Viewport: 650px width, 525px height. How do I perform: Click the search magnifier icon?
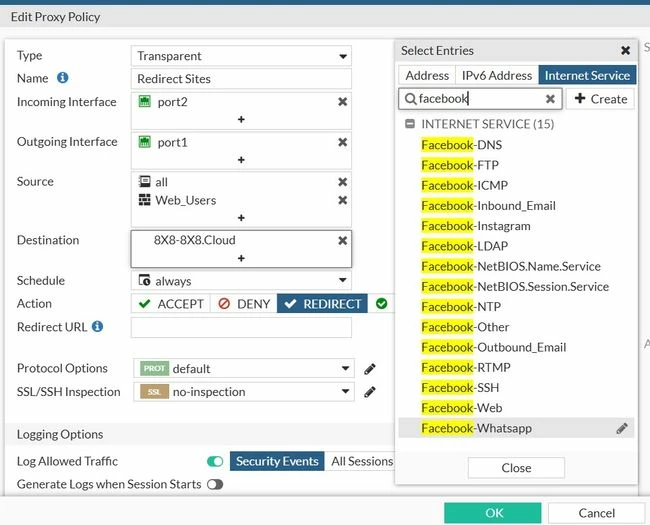coord(410,99)
